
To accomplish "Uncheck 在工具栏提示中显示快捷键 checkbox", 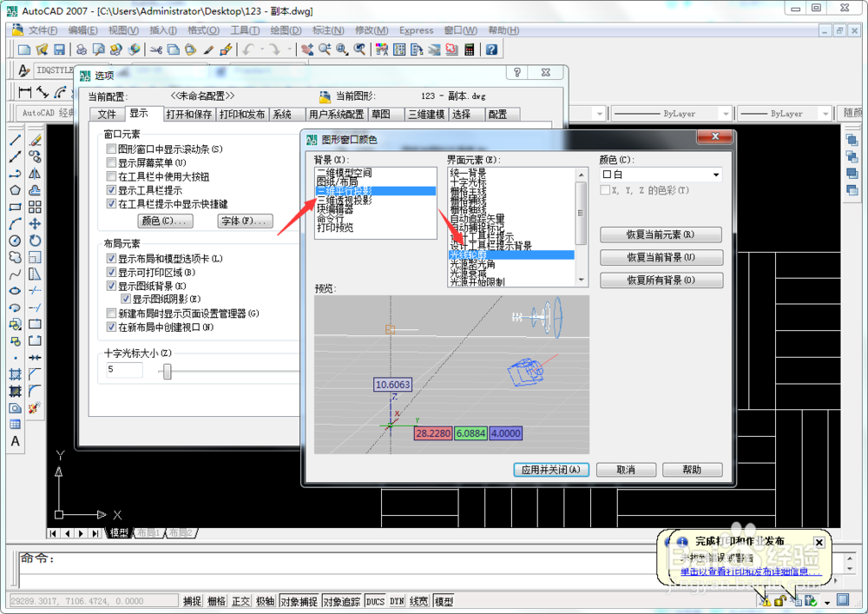I will 111,204.
